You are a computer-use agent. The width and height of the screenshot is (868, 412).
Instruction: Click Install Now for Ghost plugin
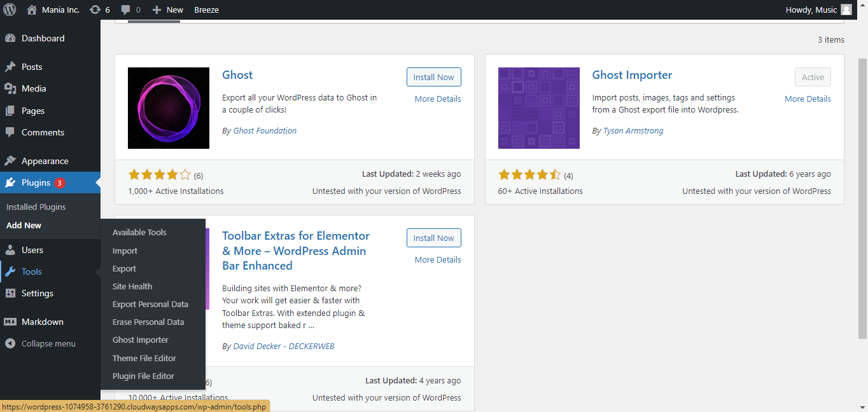(x=434, y=77)
